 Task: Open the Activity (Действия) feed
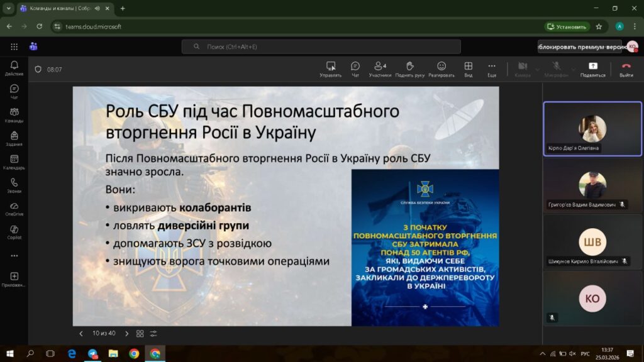14,68
